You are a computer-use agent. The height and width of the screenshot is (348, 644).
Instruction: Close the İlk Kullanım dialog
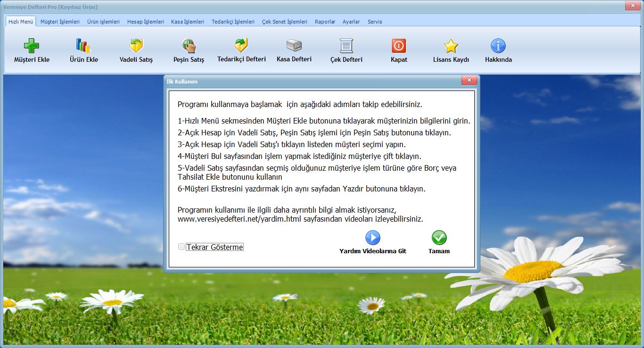tap(469, 81)
